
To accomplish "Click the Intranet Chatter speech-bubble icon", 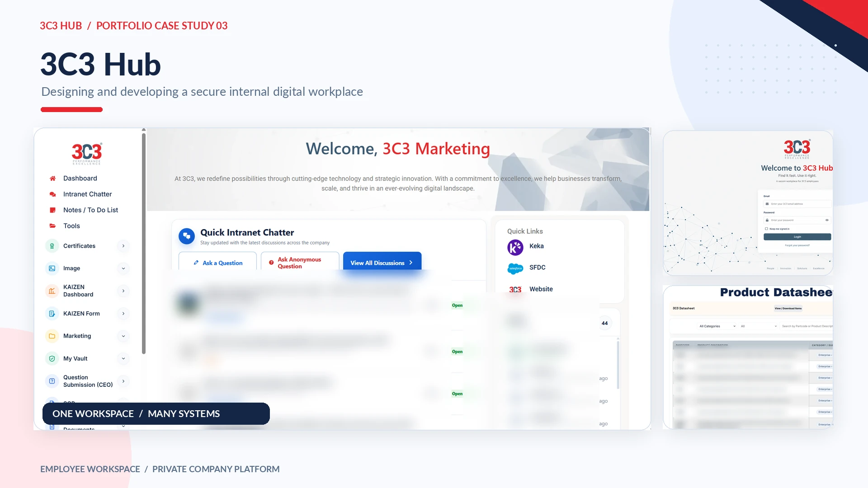I will [x=52, y=194].
